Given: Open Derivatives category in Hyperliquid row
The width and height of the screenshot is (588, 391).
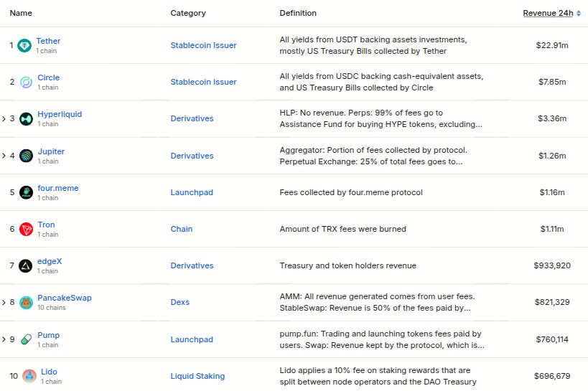Looking at the screenshot, I should (192, 118).
